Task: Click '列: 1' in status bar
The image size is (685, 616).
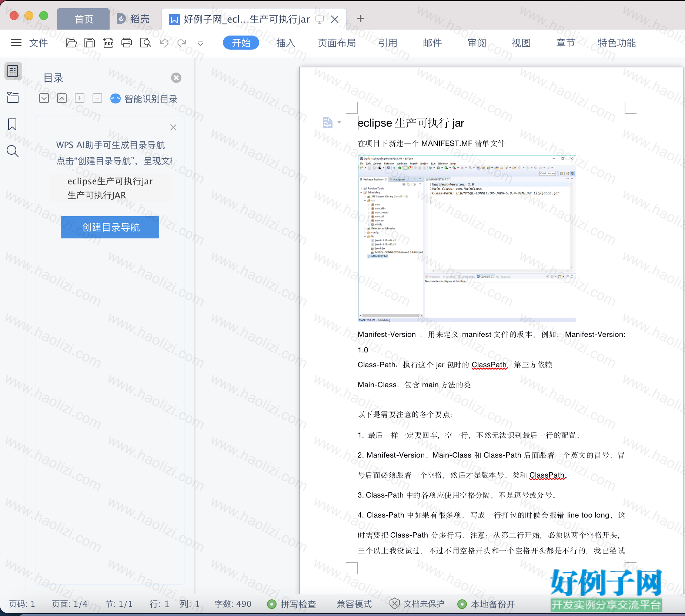Action: click(x=190, y=604)
